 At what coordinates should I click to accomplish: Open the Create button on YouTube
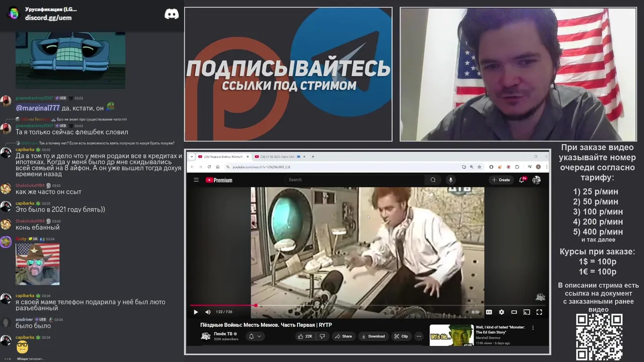tap(501, 180)
